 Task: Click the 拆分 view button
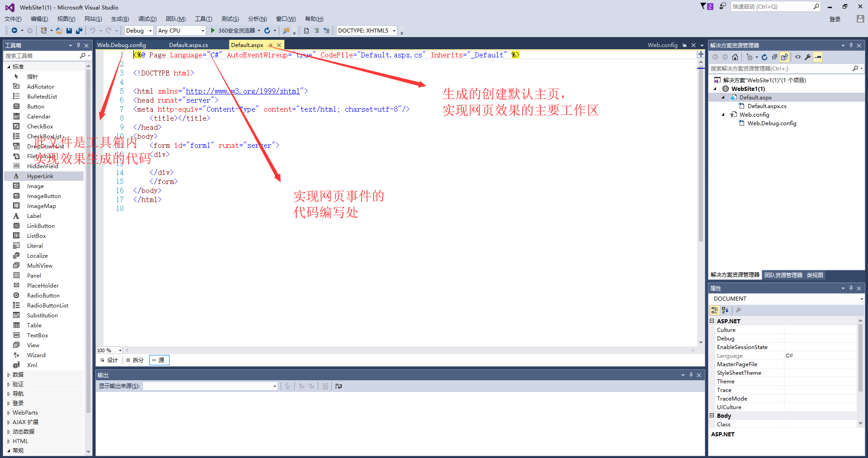pyautogui.click(x=135, y=360)
